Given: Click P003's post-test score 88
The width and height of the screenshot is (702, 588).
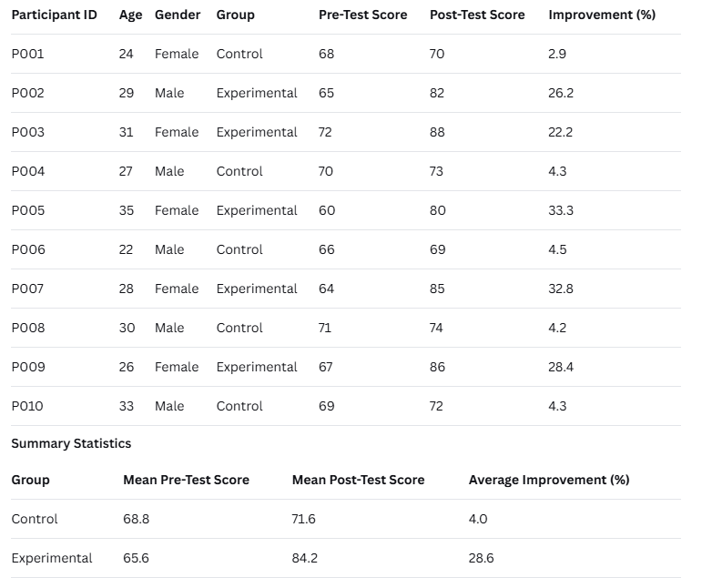Looking at the screenshot, I should pos(438,132).
